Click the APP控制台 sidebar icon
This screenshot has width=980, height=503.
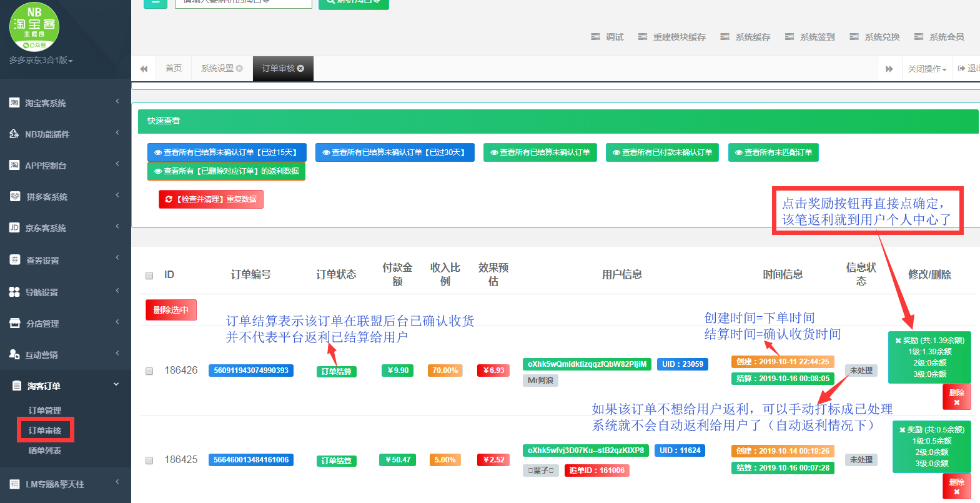point(14,165)
